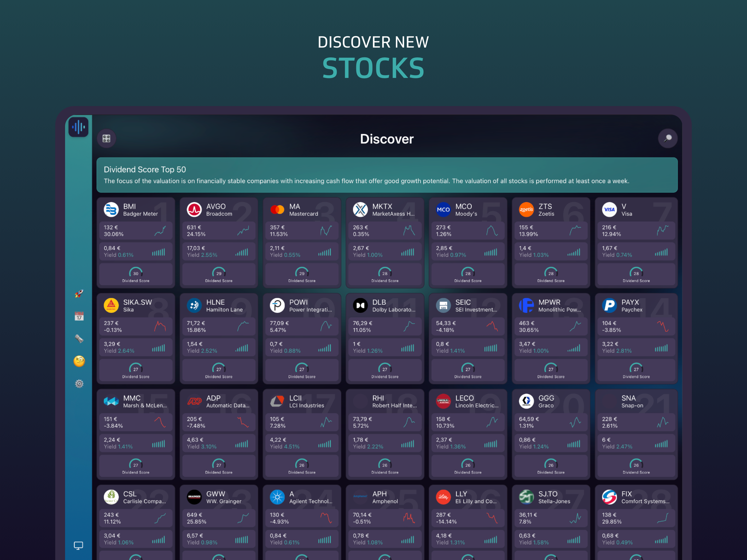Open the SIKA.SW Sika stock card
This screenshot has width=747, height=560.
(135, 339)
